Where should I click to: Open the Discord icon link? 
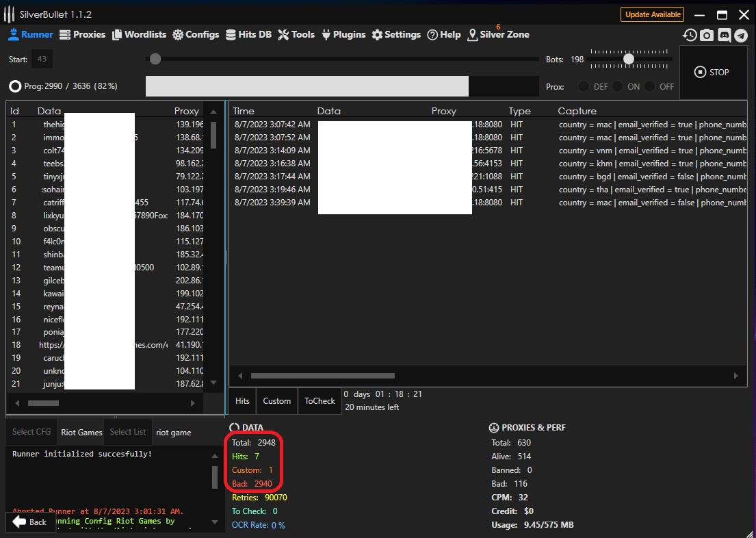pos(724,35)
